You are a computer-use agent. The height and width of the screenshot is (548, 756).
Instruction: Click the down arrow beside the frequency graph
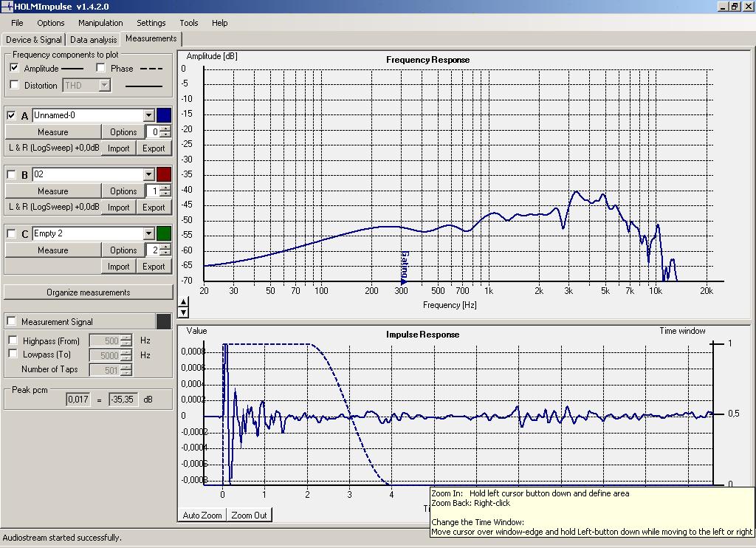point(183,312)
